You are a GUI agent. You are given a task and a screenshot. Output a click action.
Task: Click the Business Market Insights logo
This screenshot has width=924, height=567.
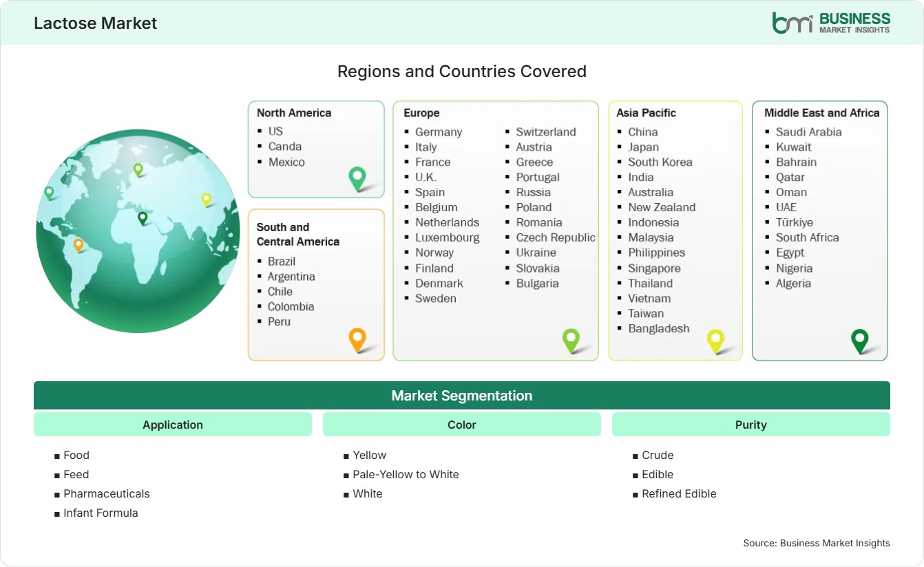click(830, 23)
